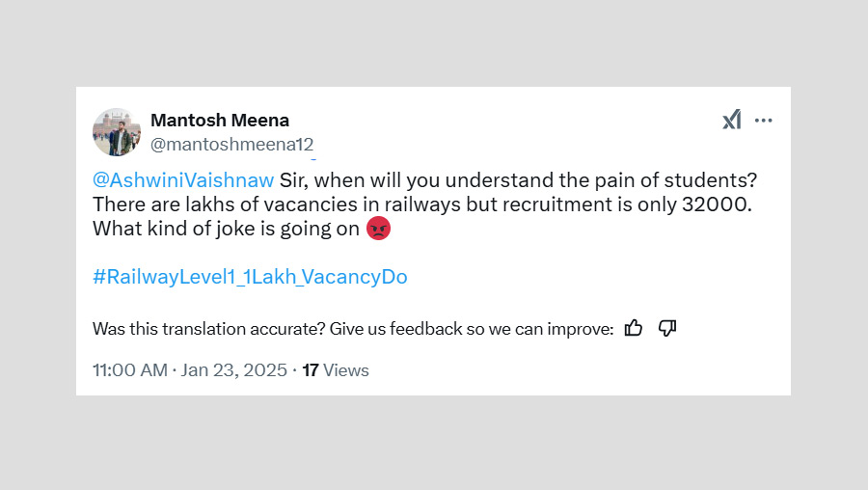Click the angry face emoji
Screen dimensions: 868x490
(x=379, y=230)
